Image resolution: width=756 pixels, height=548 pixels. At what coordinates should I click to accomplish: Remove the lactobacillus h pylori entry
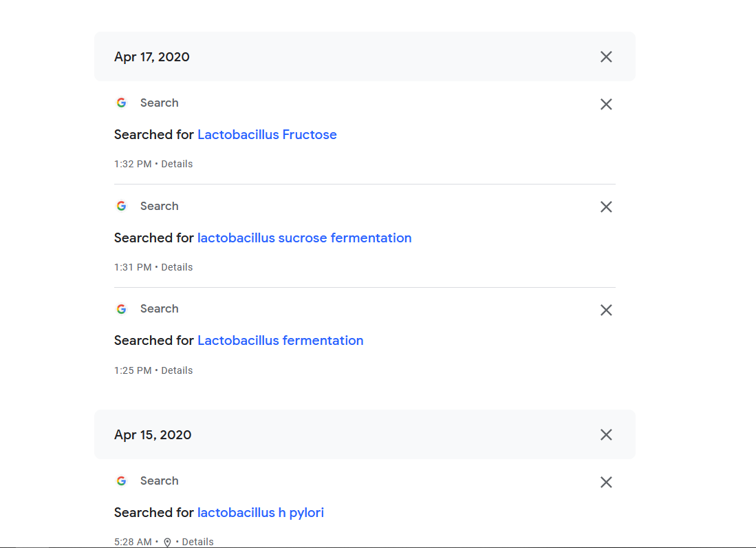(606, 483)
